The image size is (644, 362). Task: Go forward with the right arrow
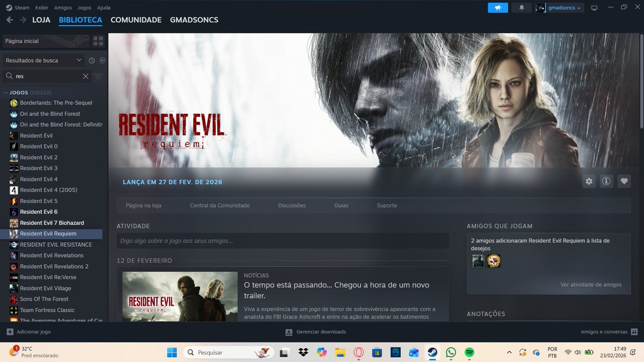tap(23, 20)
